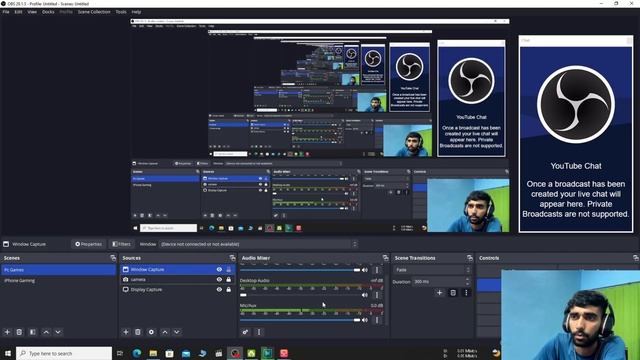
Task: Open File Explorer from the taskbar
Action: (153, 353)
